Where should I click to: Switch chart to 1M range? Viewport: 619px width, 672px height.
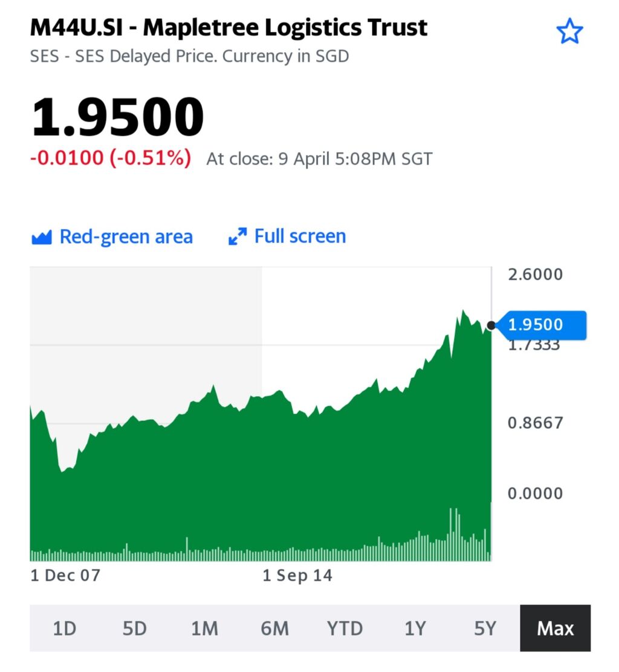[205, 628]
